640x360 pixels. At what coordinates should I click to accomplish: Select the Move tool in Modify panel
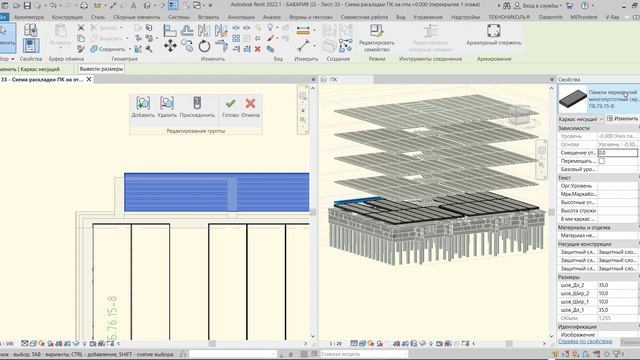coord(170,45)
